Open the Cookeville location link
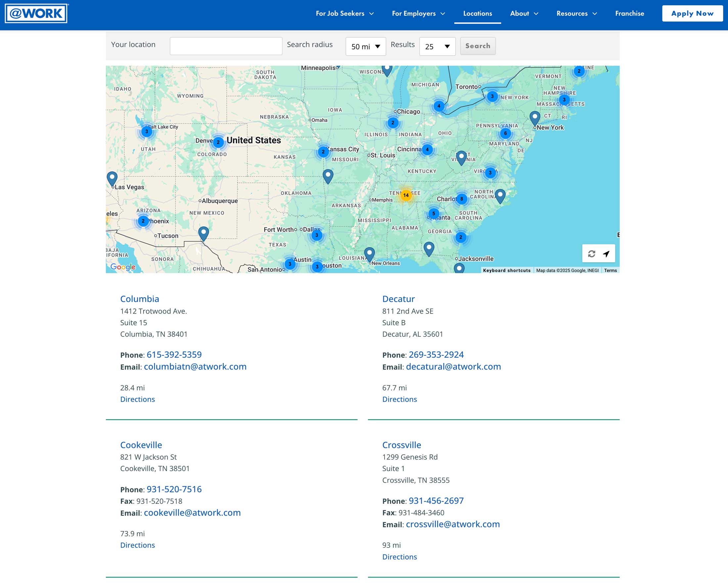This screenshot has width=728, height=583. click(x=141, y=445)
